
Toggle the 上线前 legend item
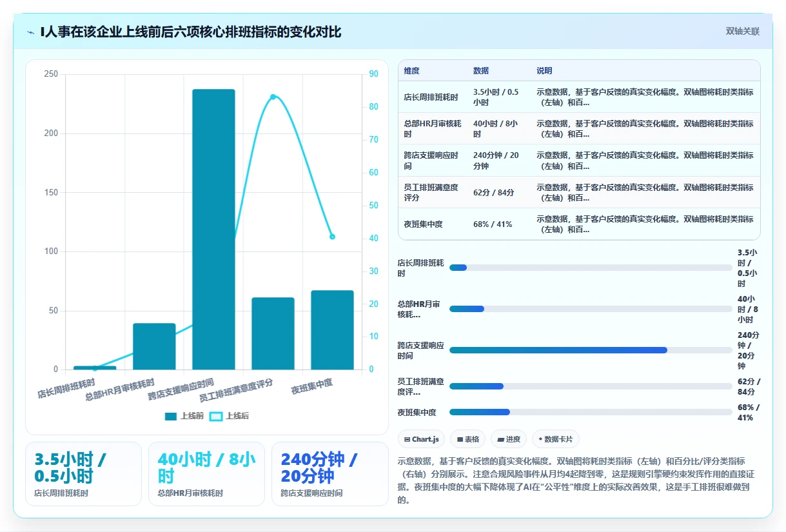[x=184, y=416]
